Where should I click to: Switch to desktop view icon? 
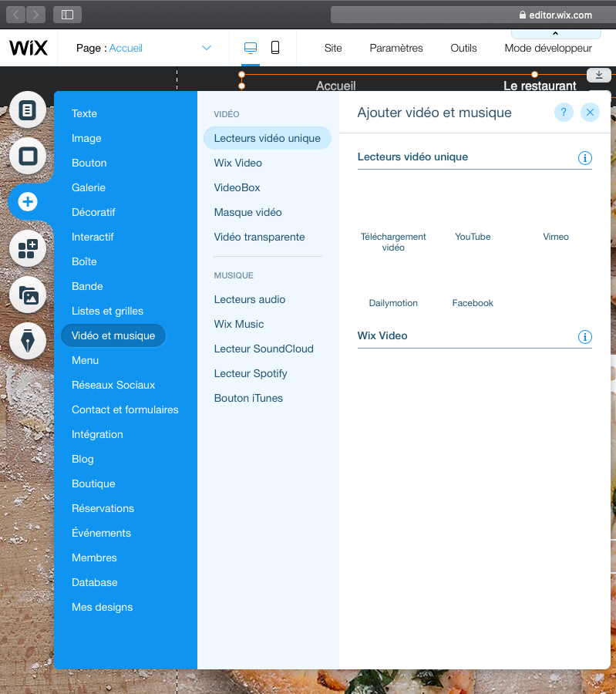(x=251, y=48)
